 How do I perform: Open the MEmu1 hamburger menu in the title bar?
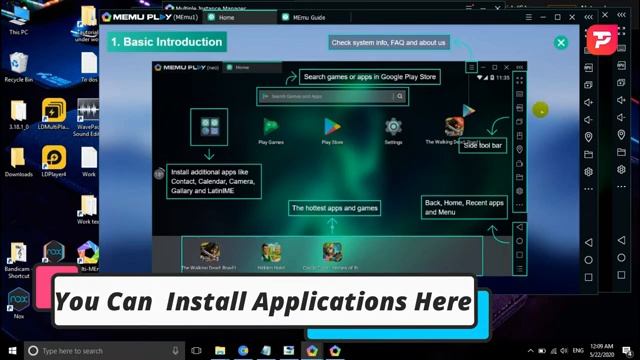(x=529, y=17)
